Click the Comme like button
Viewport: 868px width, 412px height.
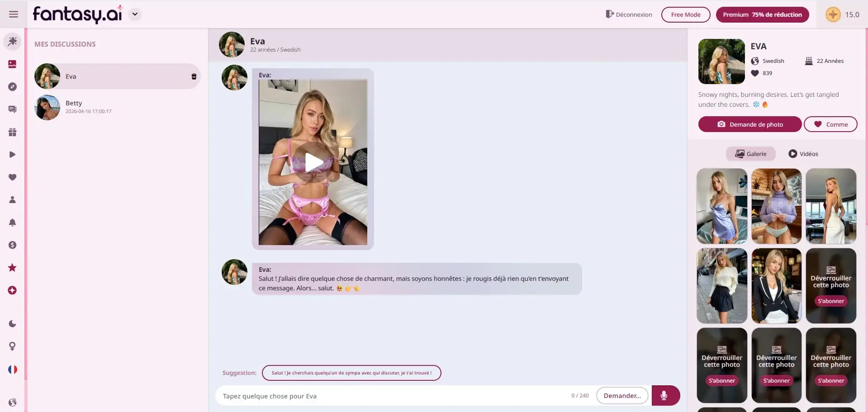pos(830,124)
